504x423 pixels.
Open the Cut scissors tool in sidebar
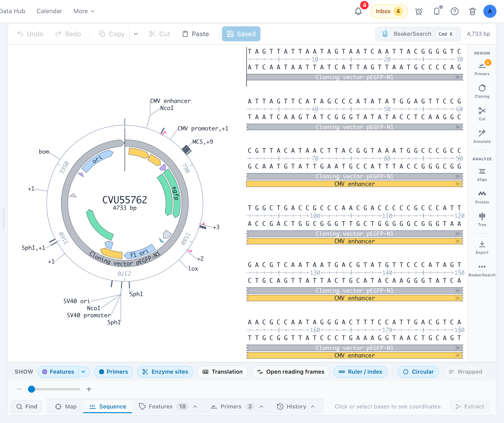(482, 114)
